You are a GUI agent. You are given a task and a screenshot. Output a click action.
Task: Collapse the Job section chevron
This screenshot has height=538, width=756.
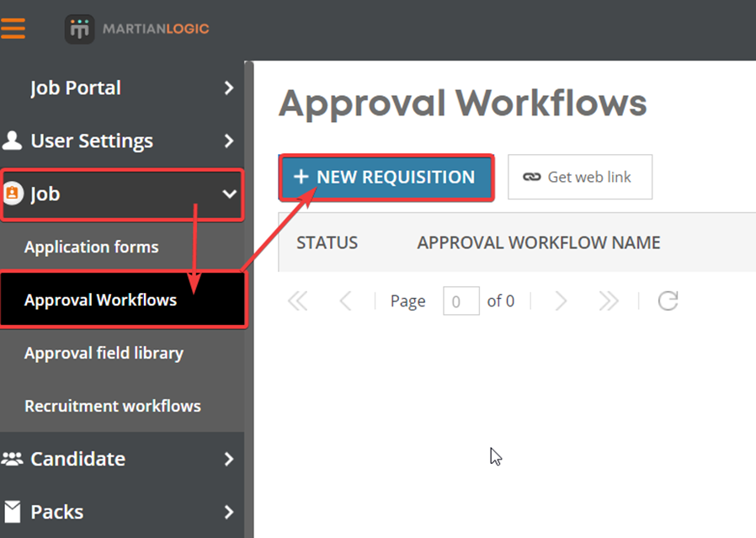pos(229,194)
